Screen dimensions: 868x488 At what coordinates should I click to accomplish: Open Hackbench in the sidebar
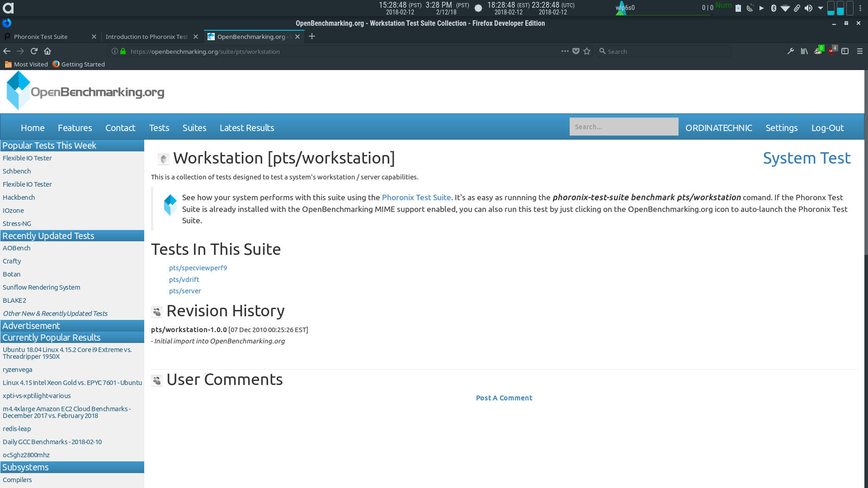(x=19, y=197)
